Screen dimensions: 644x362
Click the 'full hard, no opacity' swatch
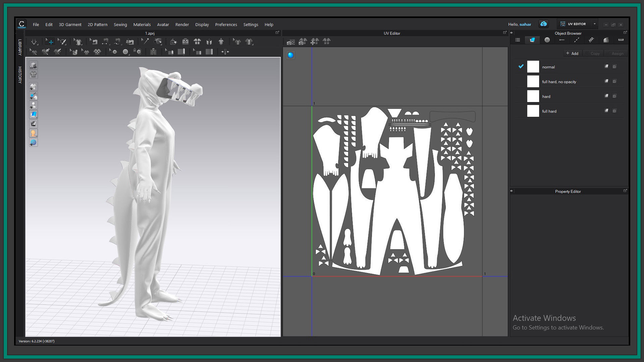(x=533, y=81)
